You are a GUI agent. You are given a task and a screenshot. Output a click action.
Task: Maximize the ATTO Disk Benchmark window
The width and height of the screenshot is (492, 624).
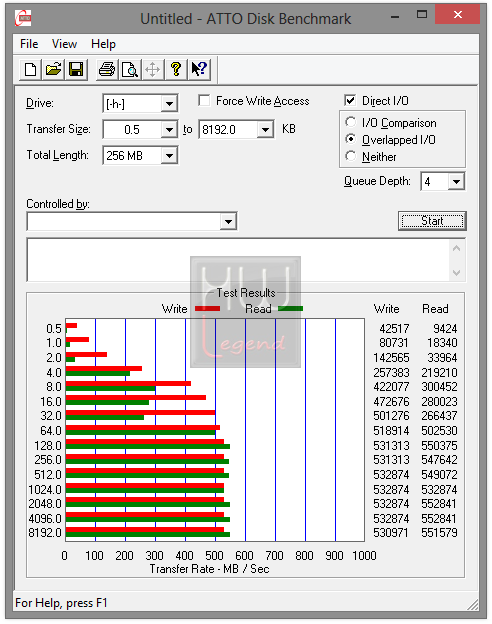click(x=422, y=15)
